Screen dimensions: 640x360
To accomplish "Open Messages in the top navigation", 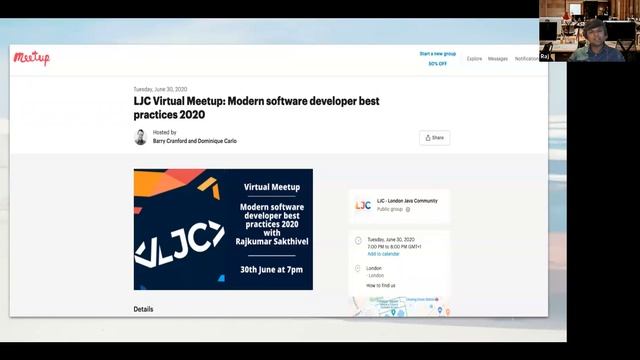I will (x=498, y=59).
